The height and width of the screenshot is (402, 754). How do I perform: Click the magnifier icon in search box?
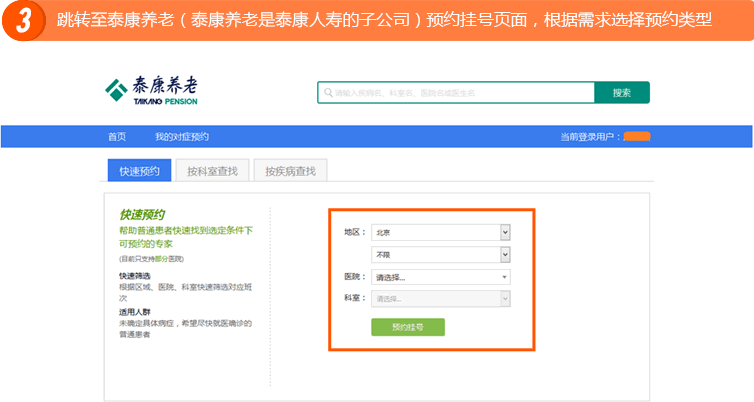[328, 92]
